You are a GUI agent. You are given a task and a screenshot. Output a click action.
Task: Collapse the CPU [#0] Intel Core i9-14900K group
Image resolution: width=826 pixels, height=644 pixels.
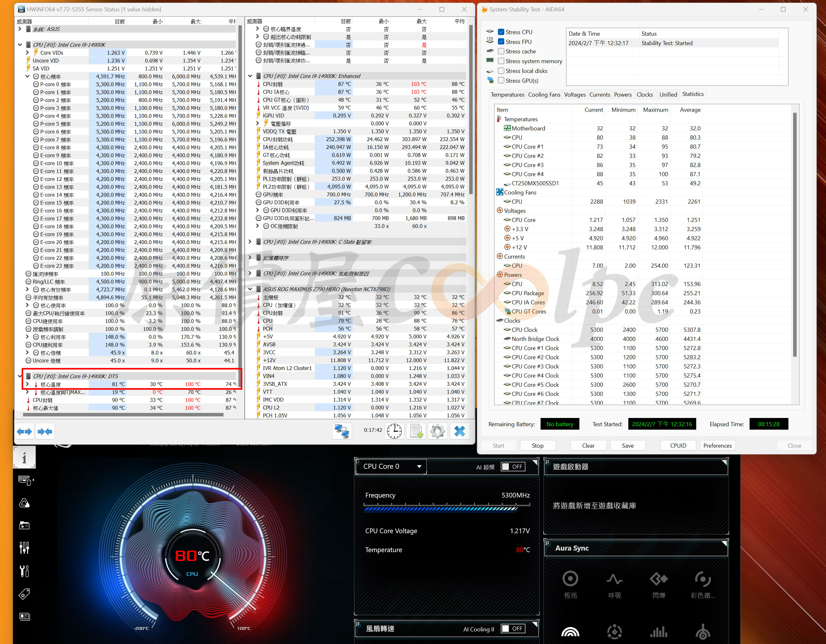pyautogui.click(x=20, y=45)
